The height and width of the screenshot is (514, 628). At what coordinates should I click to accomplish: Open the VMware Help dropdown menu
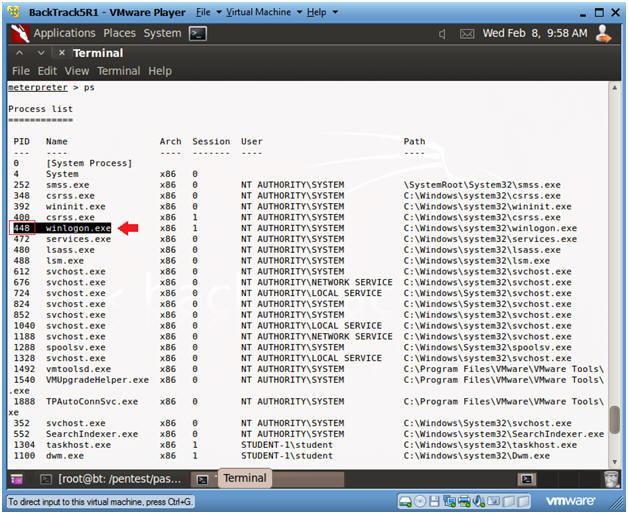[322, 12]
